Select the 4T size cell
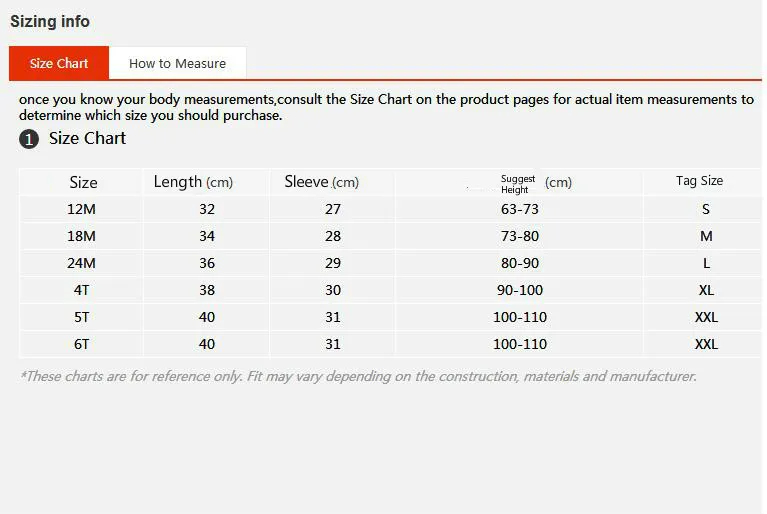The height and width of the screenshot is (514, 767). click(x=81, y=290)
